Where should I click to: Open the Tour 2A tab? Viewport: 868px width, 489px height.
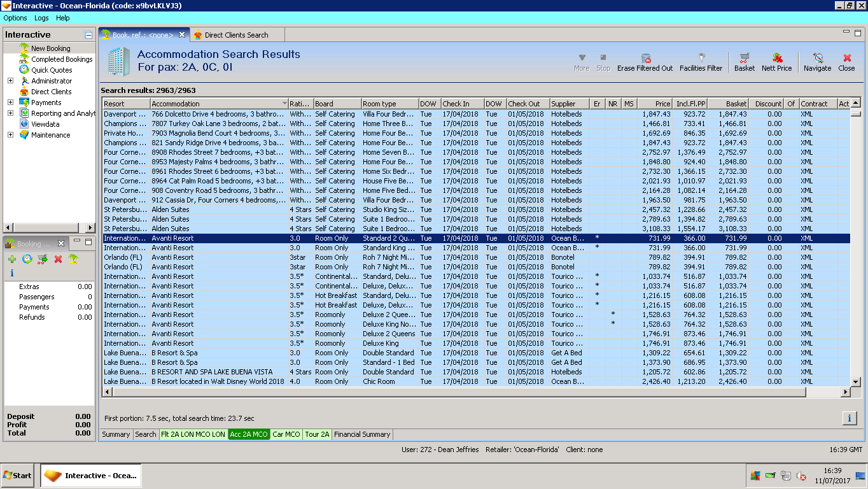pyautogui.click(x=318, y=434)
